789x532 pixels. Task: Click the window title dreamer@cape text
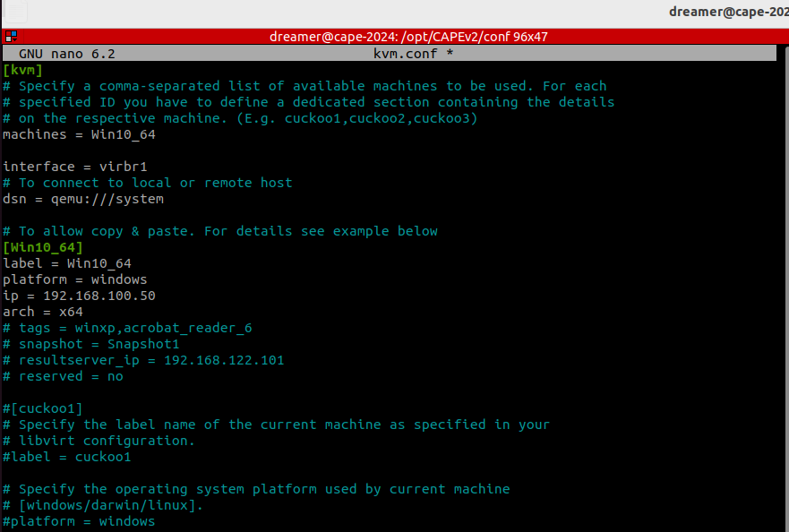[728, 12]
